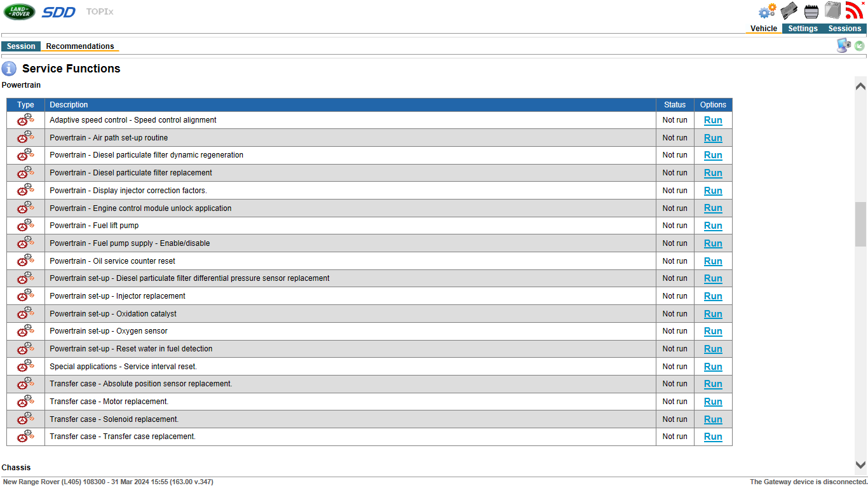Click the green round arrow icon
The width and height of the screenshot is (868, 488).
859,46
